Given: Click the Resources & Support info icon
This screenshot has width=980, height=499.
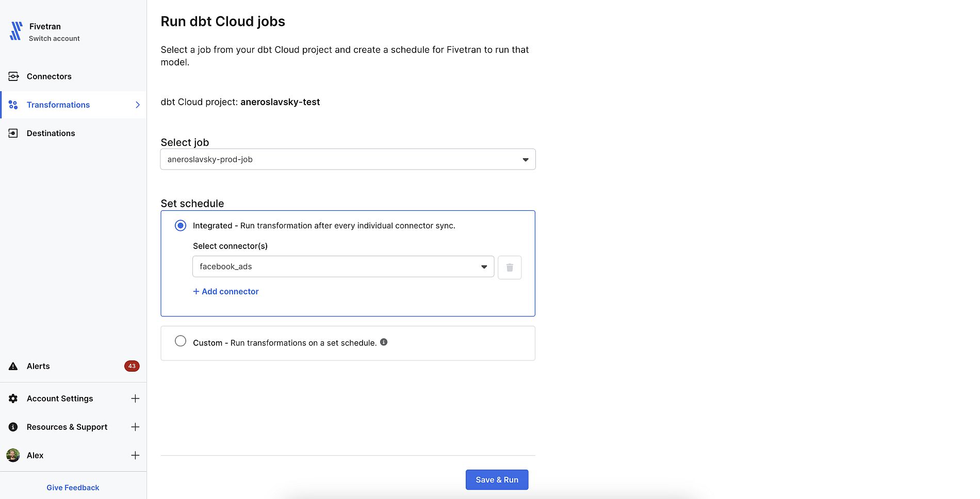Looking at the screenshot, I should point(13,427).
